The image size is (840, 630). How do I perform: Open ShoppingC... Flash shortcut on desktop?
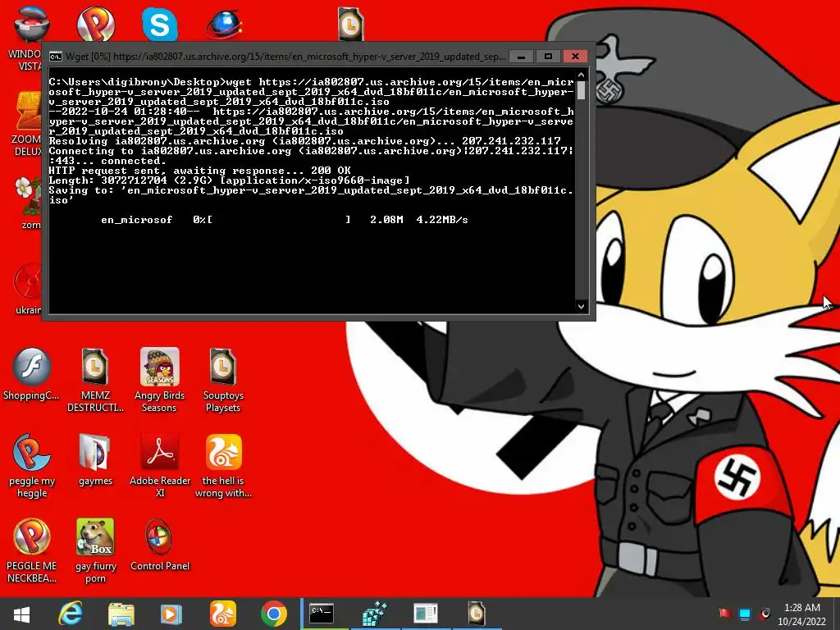coord(31,374)
